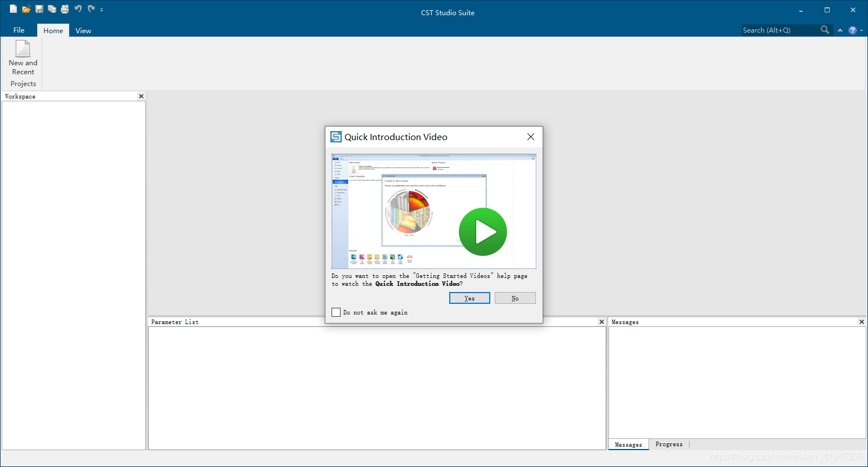Viewport: 868px width, 467px height.
Task: Click the green play button on video preview
Action: pyautogui.click(x=483, y=232)
